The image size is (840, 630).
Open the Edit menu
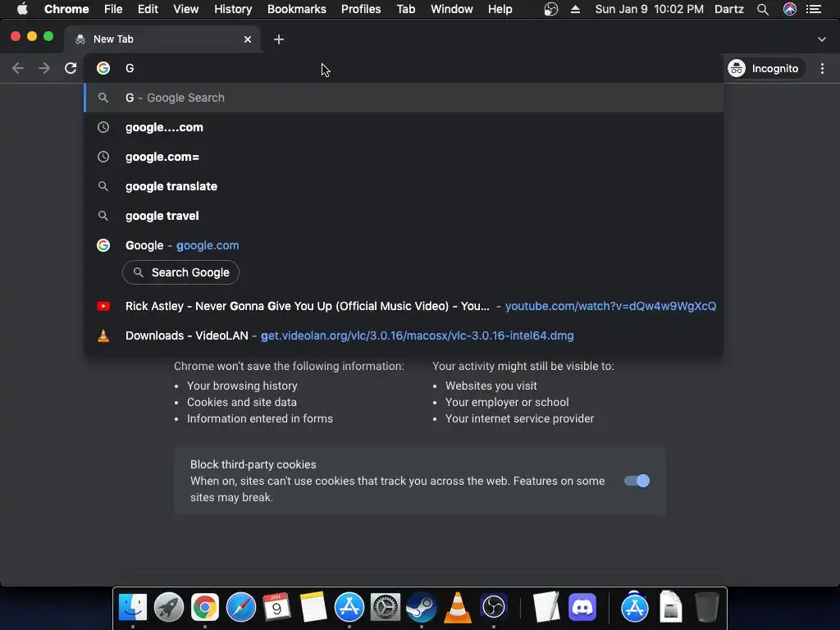148,9
